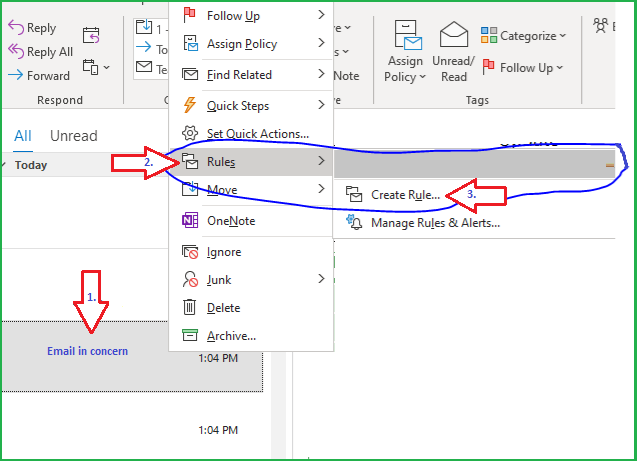Screen dimensions: 637x461
Task: Click the Reply All icon
Action: (16, 51)
